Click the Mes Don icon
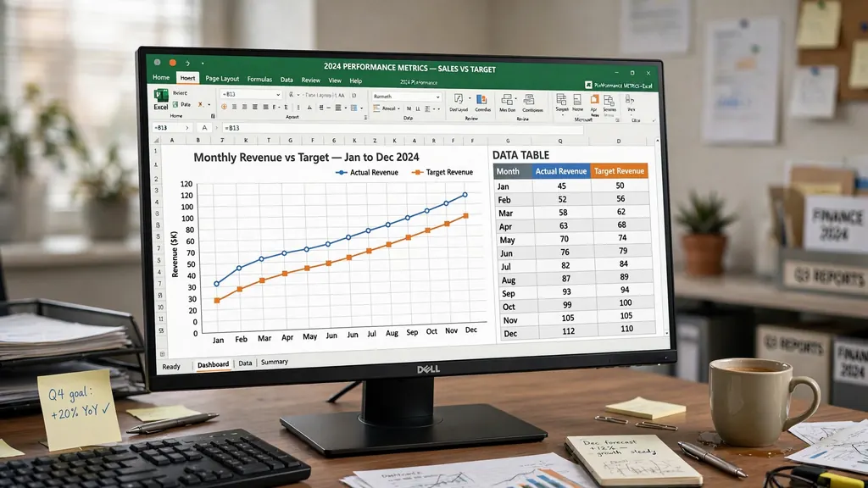The width and height of the screenshot is (868, 488). (507, 100)
